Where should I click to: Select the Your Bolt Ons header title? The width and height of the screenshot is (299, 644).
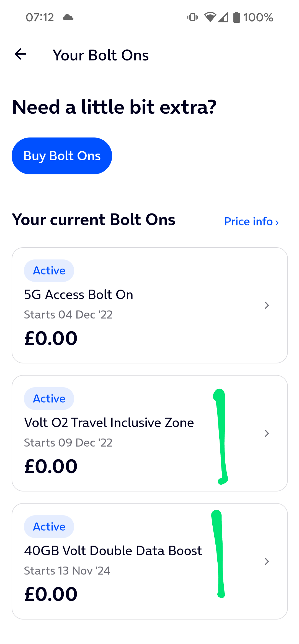[101, 55]
